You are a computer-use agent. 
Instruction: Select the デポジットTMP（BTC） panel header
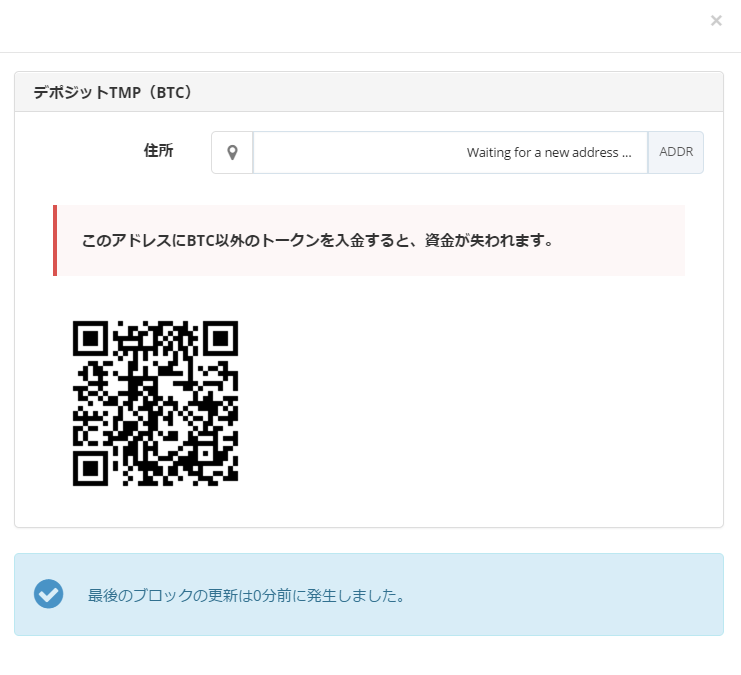pos(368,92)
